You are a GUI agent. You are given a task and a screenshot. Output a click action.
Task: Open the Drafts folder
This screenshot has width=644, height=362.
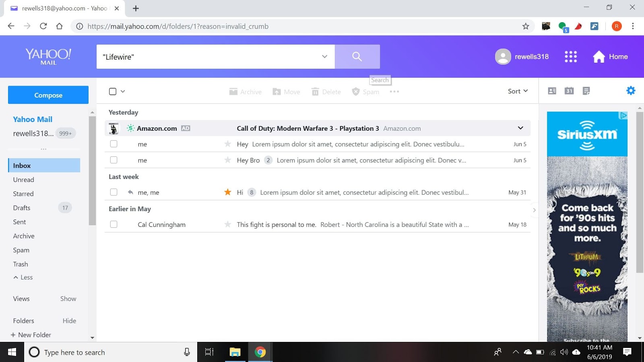tap(22, 208)
